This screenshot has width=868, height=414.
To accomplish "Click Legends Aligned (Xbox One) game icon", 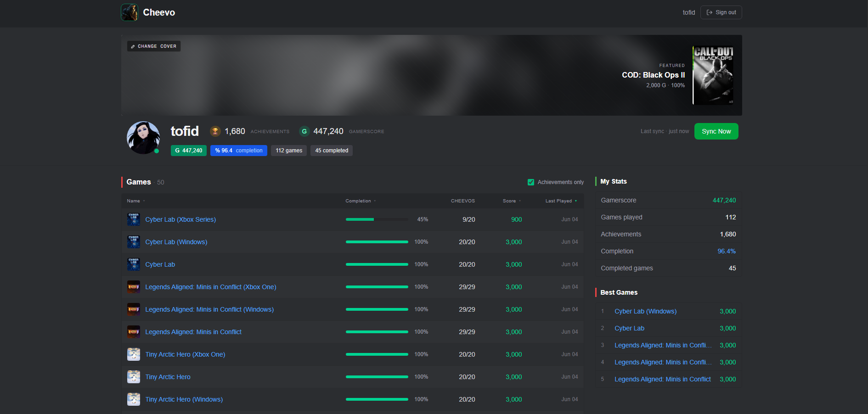I will coord(134,287).
